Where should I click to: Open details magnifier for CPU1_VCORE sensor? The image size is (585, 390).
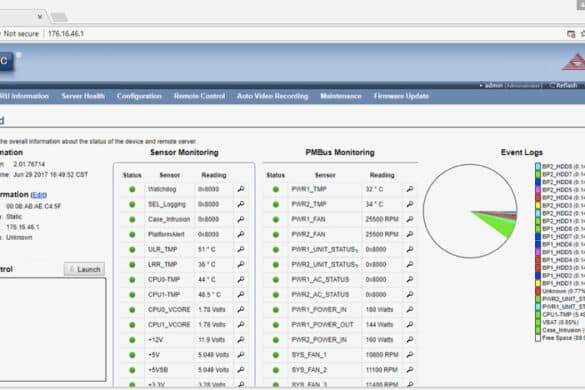pos(241,325)
